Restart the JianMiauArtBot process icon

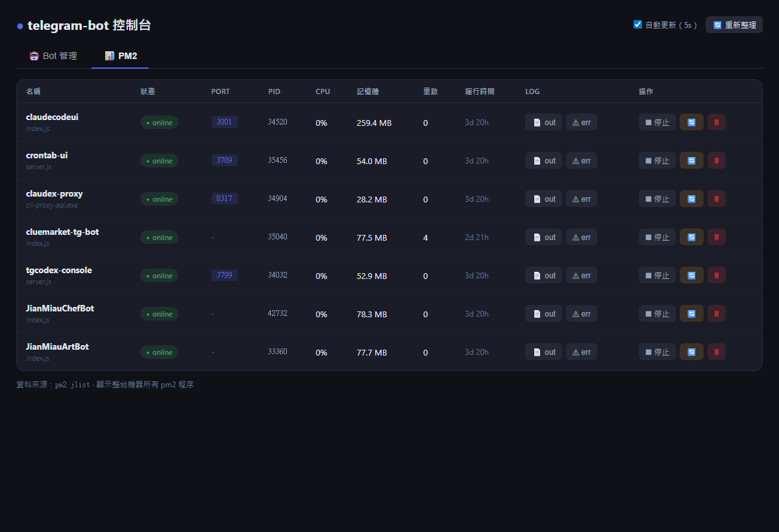coord(691,352)
